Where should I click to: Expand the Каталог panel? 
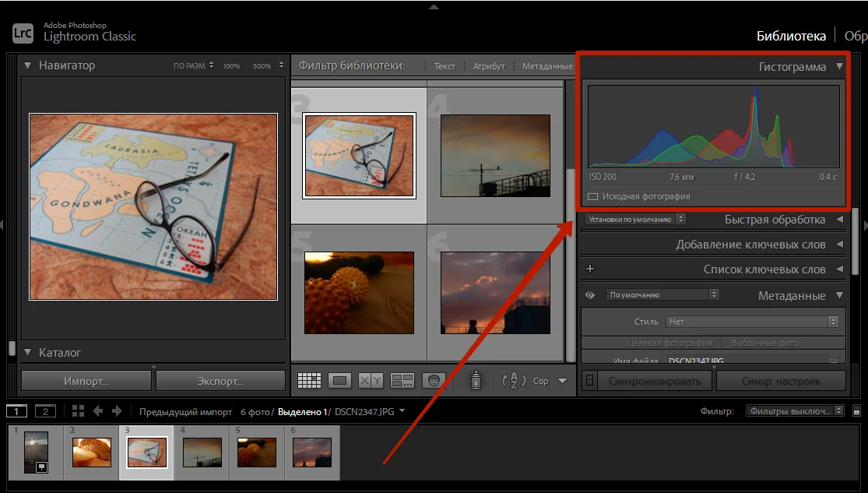pyautogui.click(x=28, y=353)
